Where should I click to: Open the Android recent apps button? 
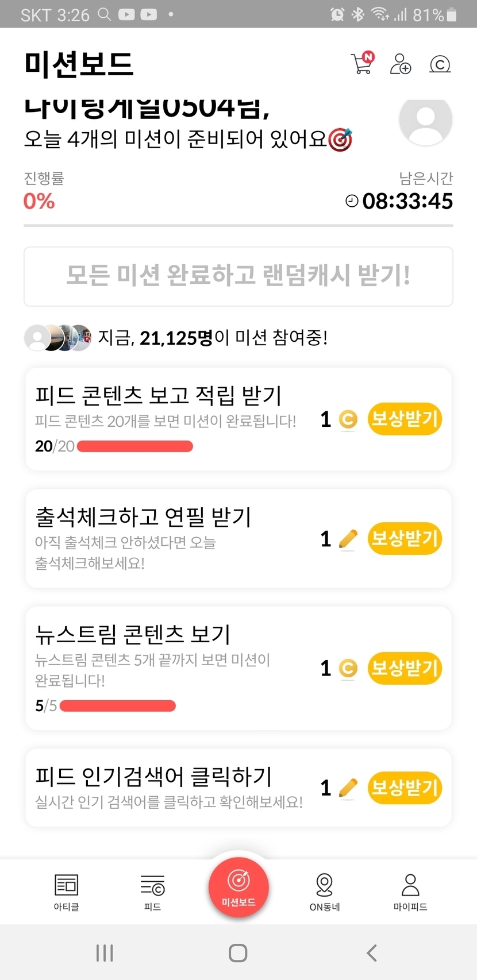(105, 953)
